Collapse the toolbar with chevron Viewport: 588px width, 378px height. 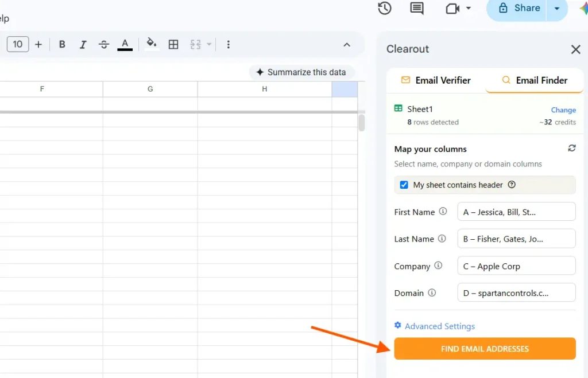tap(347, 45)
